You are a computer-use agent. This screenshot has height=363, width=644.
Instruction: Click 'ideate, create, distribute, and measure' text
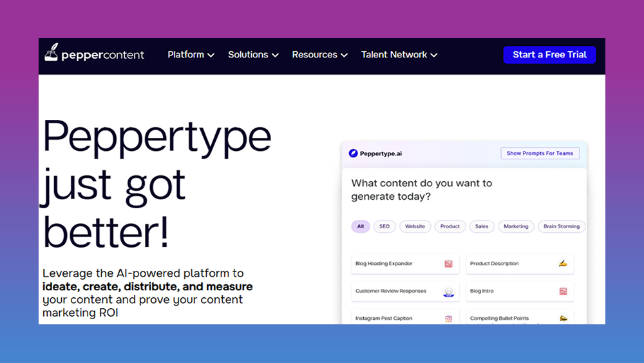click(147, 286)
